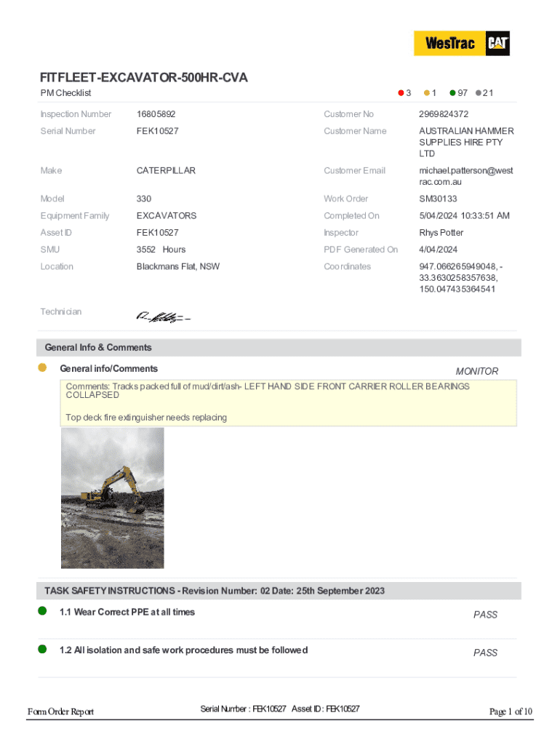Open the excavator photo thumbnail
Viewport: 560px width, 745px height.
(112, 498)
